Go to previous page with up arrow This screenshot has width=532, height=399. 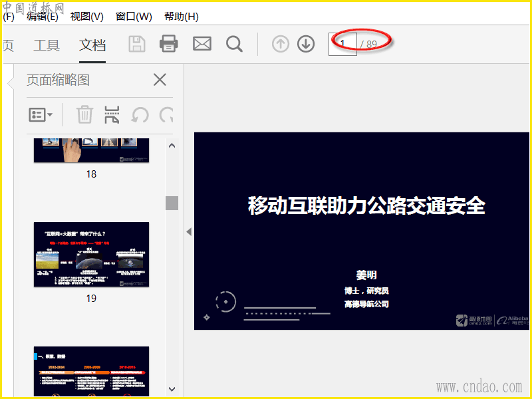(x=281, y=44)
